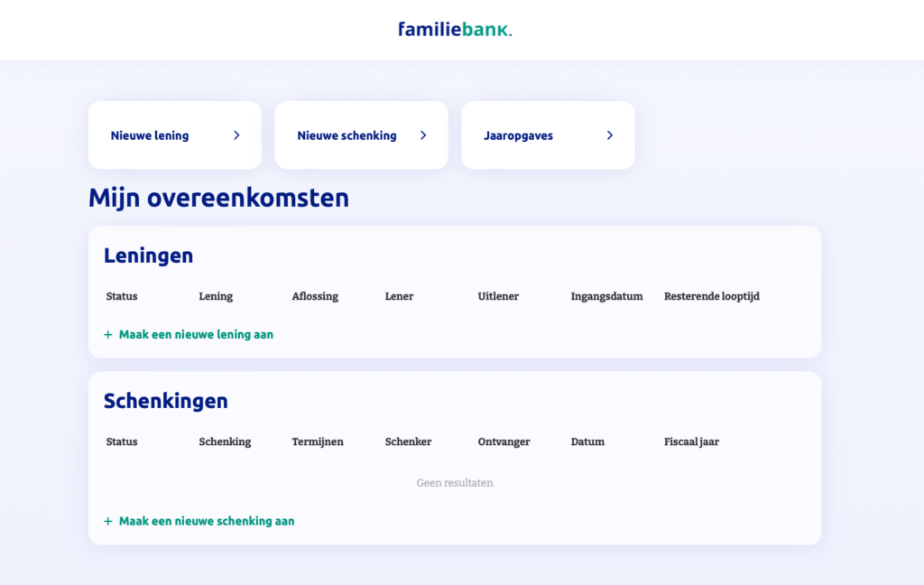Click the 'Ingangsdatum' column header

(x=607, y=296)
